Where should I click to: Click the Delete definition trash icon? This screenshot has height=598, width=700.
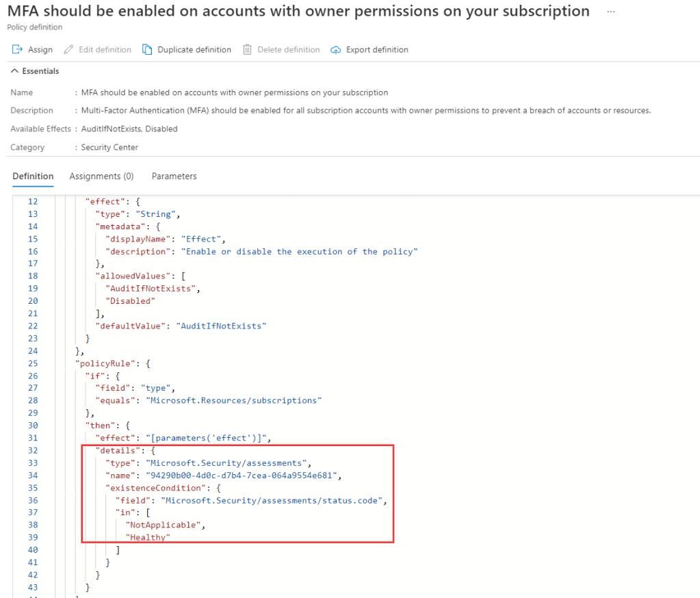(x=247, y=49)
